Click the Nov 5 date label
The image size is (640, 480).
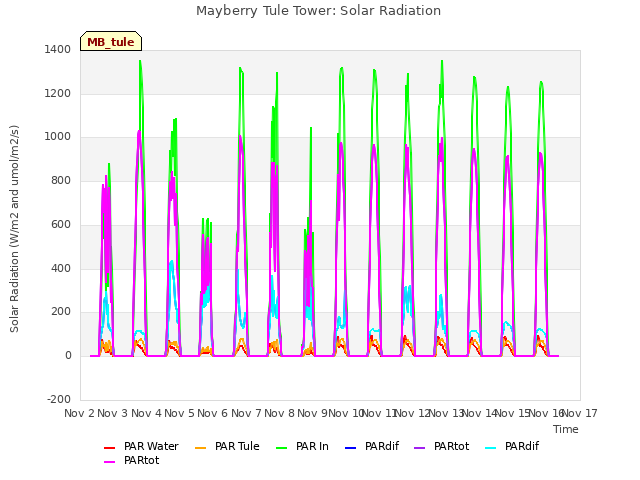(180, 413)
